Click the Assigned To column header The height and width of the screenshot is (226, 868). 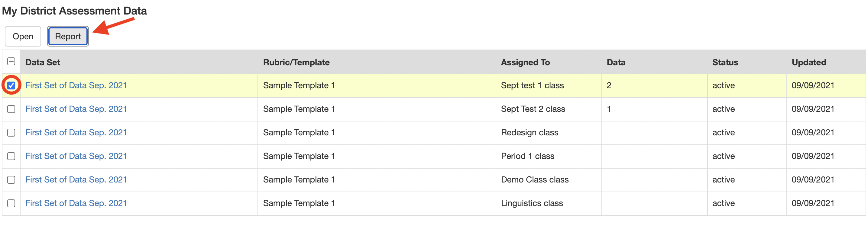click(x=525, y=62)
